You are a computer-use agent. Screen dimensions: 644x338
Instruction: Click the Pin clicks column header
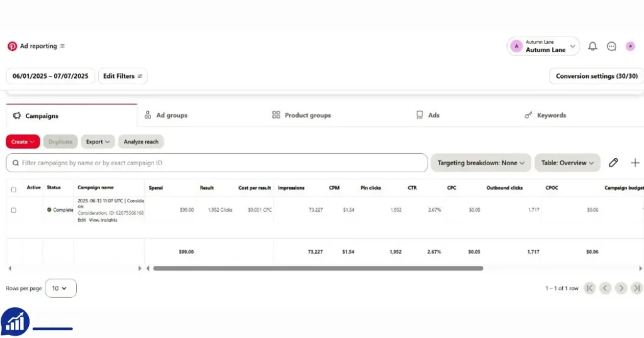coord(370,188)
